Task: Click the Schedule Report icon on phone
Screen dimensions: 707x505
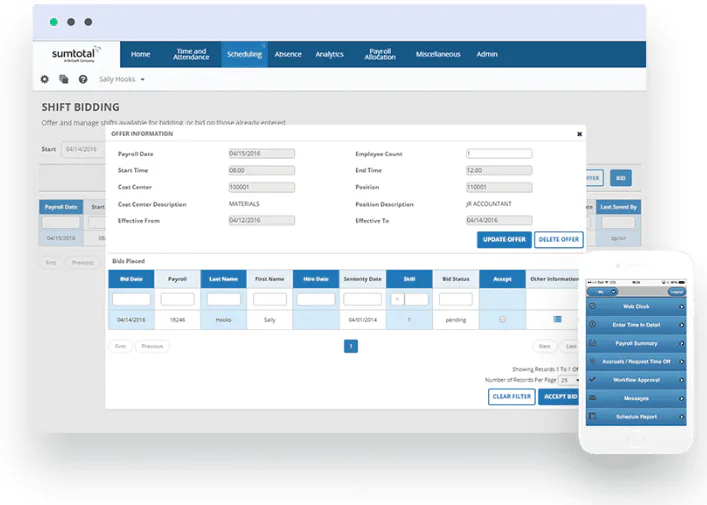Action: (x=592, y=417)
